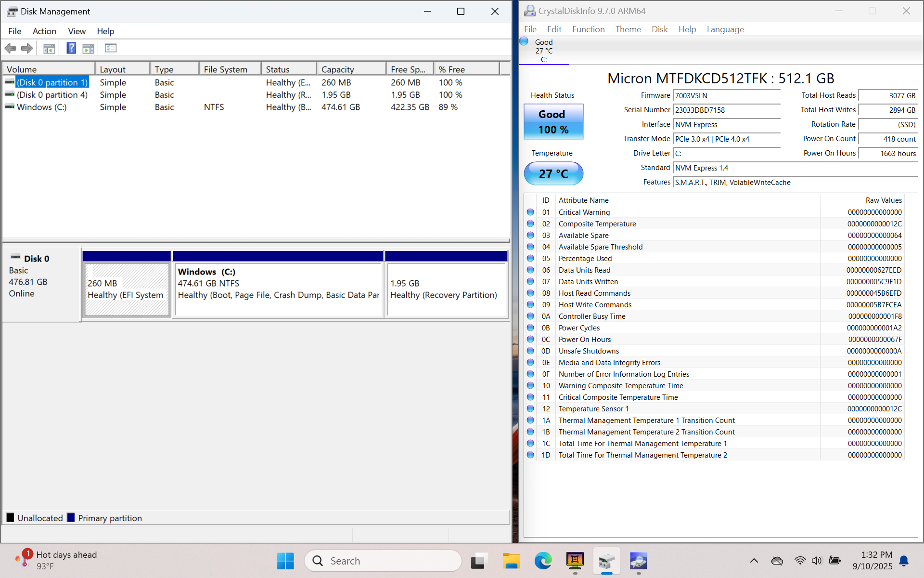924x578 pixels.
Task: Click the Settings list toolbar icon in Disk Management
Action: click(x=111, y=48)
